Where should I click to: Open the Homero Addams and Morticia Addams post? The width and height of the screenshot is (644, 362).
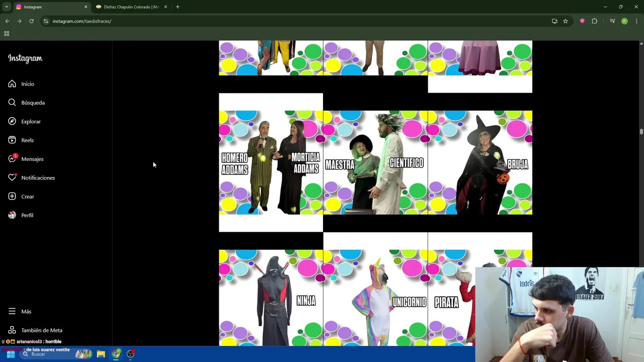pyautogui.click(x=271, y=162)
